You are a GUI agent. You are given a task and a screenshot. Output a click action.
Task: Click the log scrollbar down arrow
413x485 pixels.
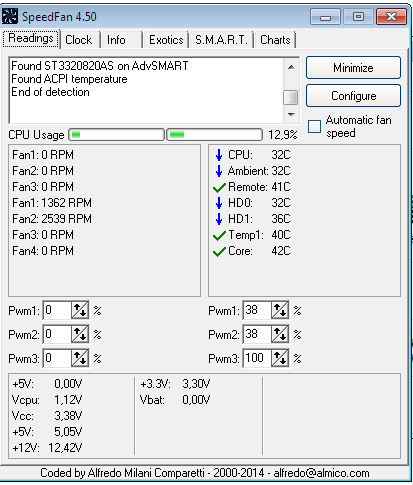291,115
